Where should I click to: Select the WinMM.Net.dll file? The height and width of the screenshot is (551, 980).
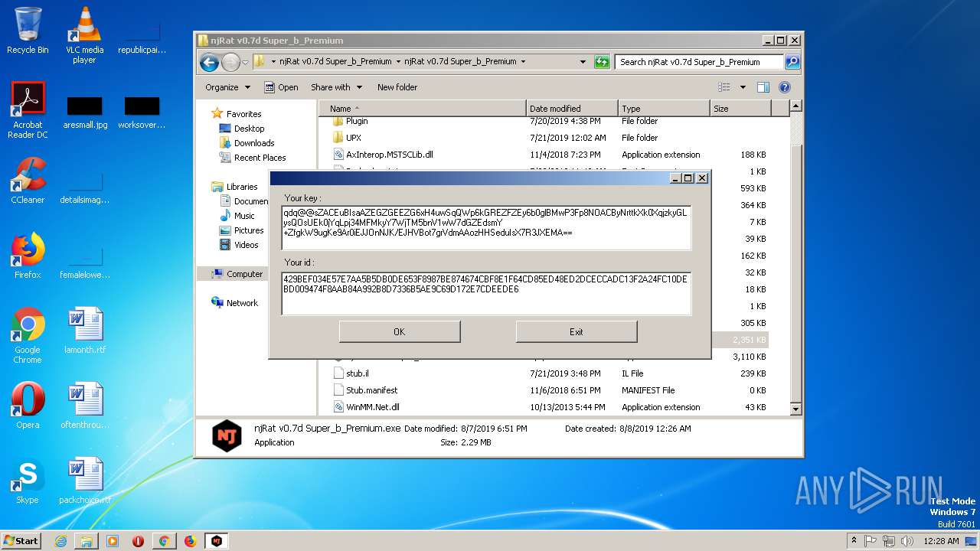[551, 407]
